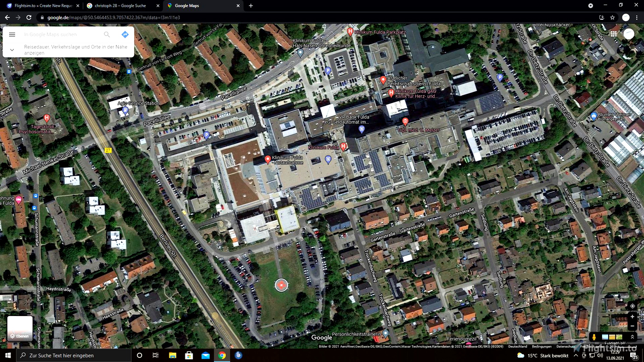Zoom out the map with the minus button
This screenshot has width=644, height=362.
pos(632,326)
